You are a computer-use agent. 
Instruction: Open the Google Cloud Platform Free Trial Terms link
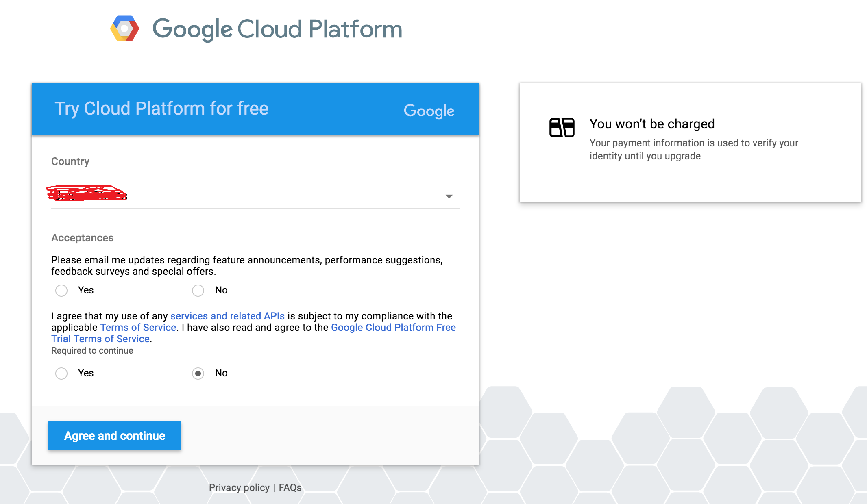(393, 328)
